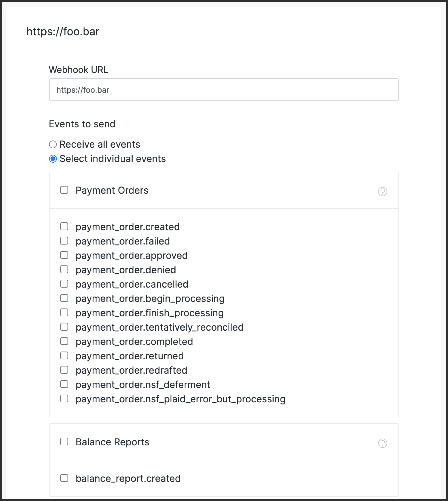This screenshot has height=501, width=448.
Task: Check the Balance Reports group checkbox
Action: coord(64,442)
